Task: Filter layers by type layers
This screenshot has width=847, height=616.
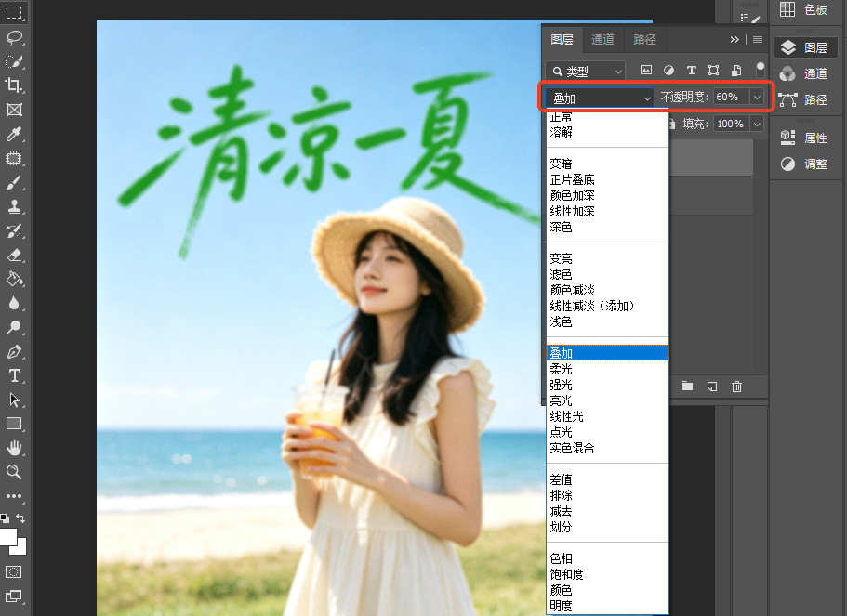Action: coord(692,71)
